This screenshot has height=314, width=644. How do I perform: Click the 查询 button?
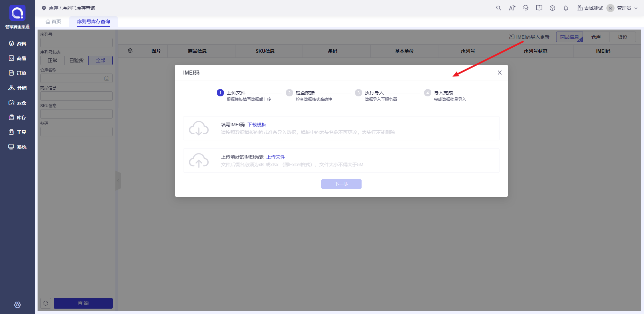click(x=83, y=303)
